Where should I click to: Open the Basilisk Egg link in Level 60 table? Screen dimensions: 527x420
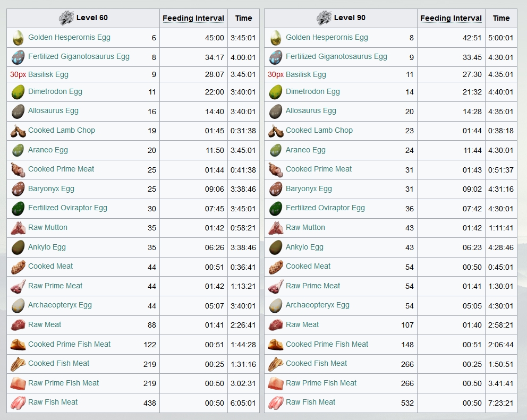click(48, 74)
